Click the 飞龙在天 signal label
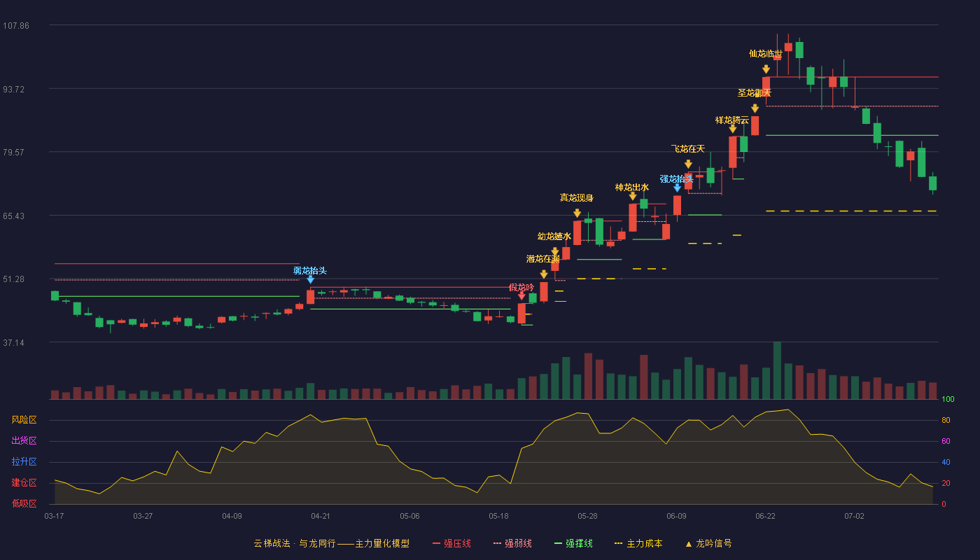Viewport: 980px width, 560px height. point(688,149)
